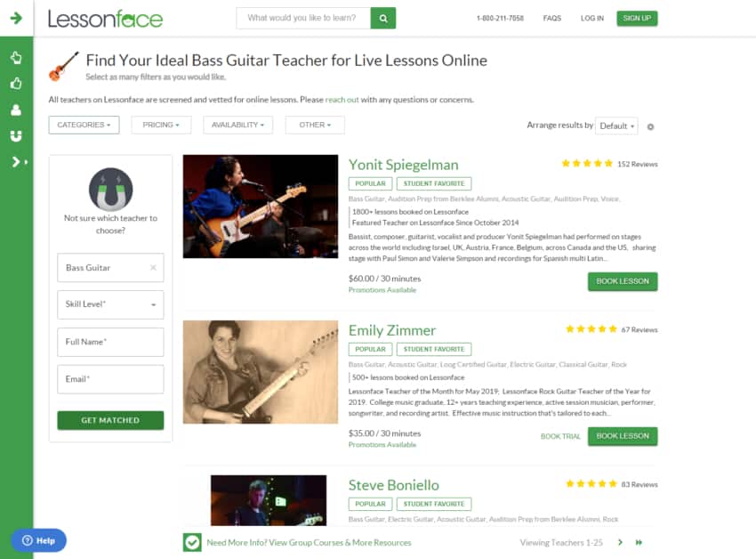This screenshot has height=559, width=756.
Task: Click the green search magnifier button
Action: (383, 19)
